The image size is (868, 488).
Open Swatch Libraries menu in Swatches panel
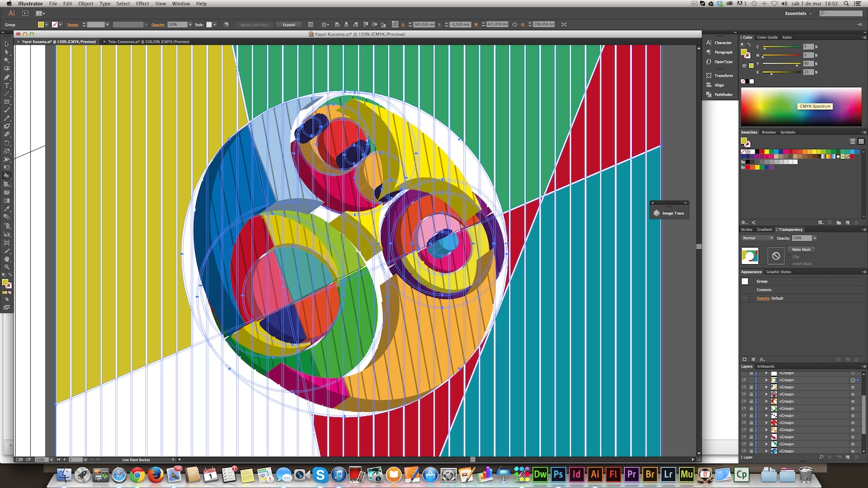coord(744,223)
